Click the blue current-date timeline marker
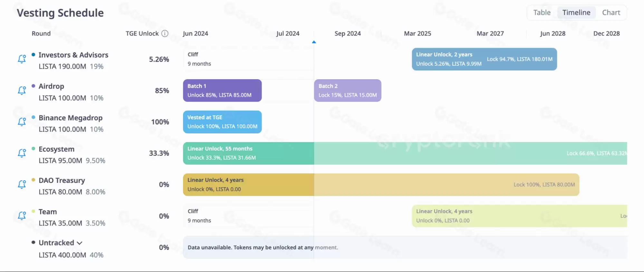Image resolution: width=644 pixels, height=272 pixels. (314, 42)
